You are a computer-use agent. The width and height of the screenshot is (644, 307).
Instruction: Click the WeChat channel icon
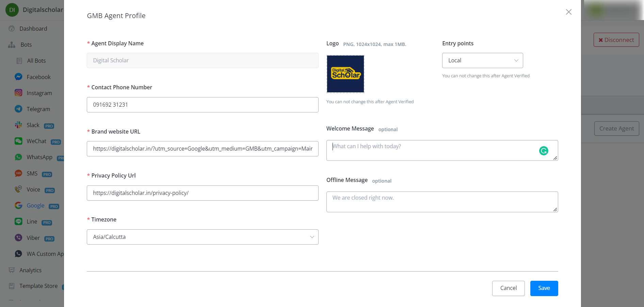(18, 141)
